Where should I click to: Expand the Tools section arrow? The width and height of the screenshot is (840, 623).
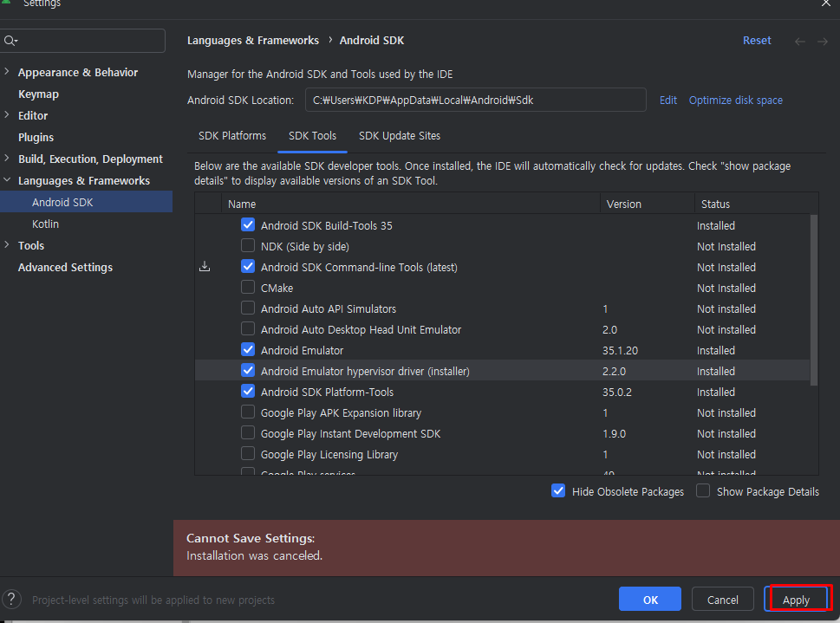pyautogui.click(x=7, y=245)
